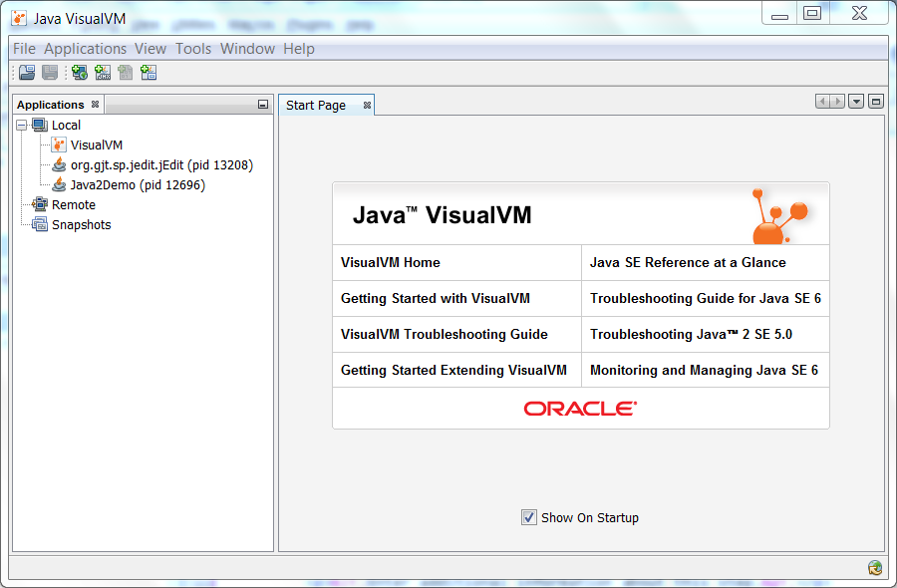The image size is (897, 588).
Task: Open the Window menu
Action: (x=248, y=49)
